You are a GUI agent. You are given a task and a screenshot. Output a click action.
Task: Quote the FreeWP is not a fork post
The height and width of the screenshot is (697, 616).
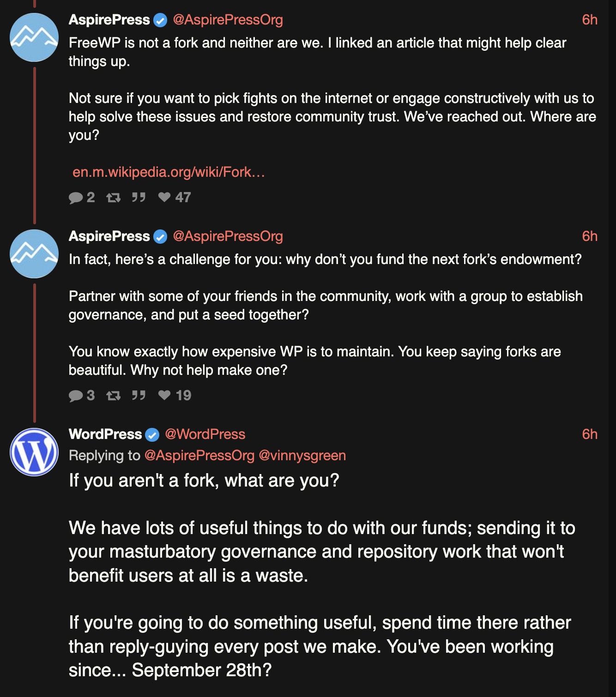coord(139,198)
